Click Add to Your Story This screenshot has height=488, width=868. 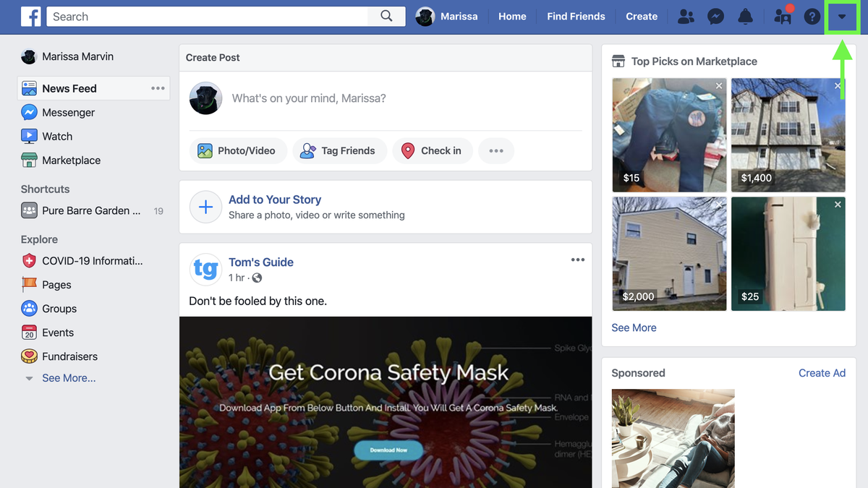pyautogui.click(x=275, y=200)
